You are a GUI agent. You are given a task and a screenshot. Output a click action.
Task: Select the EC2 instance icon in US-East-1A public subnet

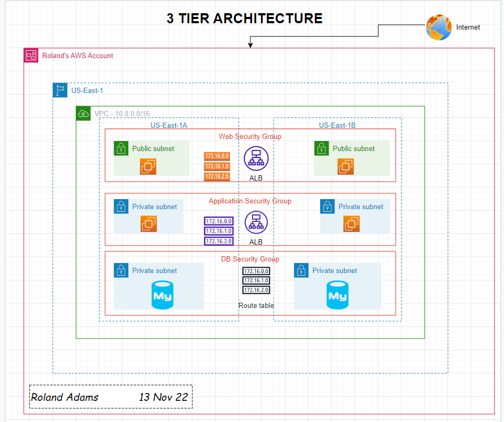pos(148,166)
